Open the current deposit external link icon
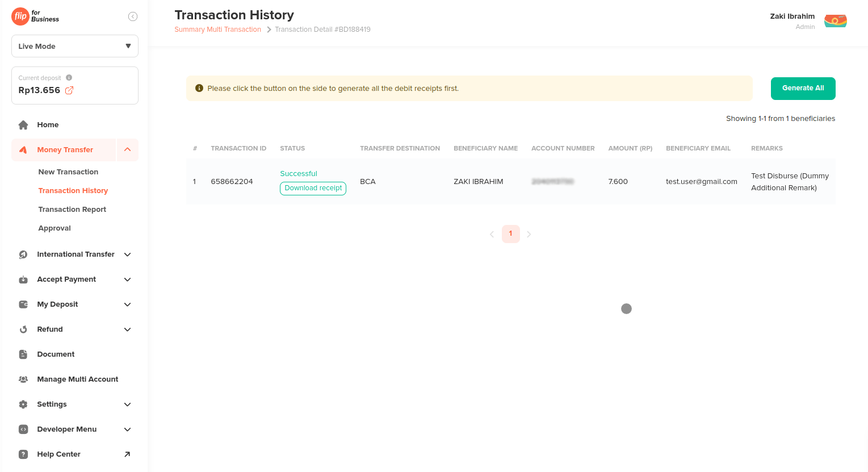Image resolution: width=868 pixels, height=472 pixels. pyautogui.click(x=69, y=90)
